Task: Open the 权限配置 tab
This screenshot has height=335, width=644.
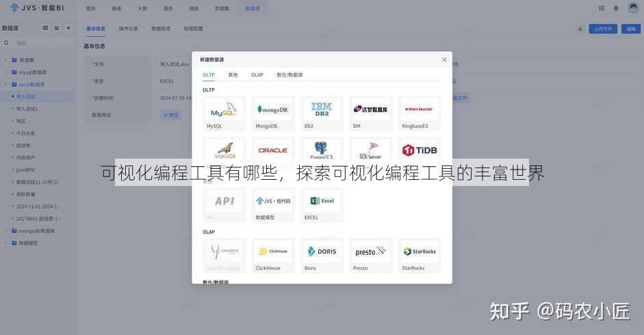Action: pos(193,29)
